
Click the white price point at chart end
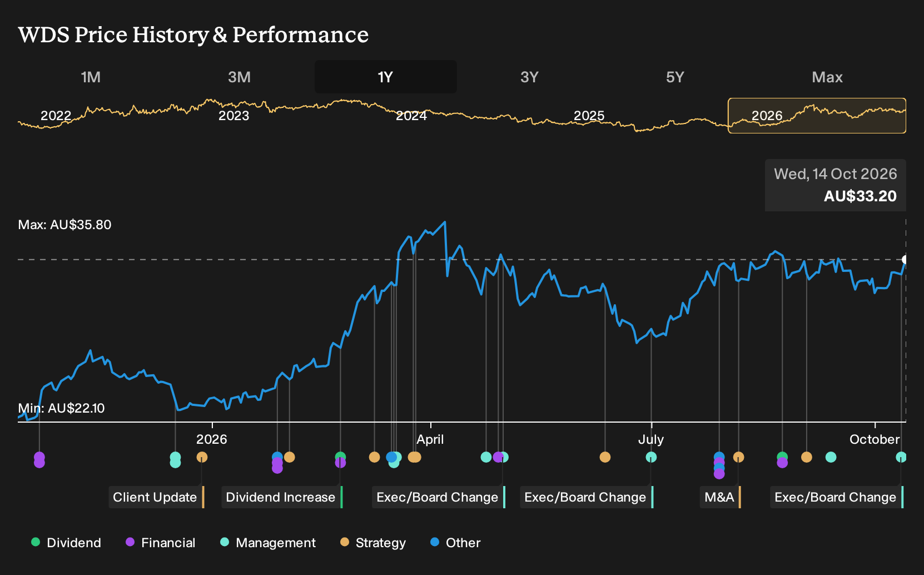[905, 260]
